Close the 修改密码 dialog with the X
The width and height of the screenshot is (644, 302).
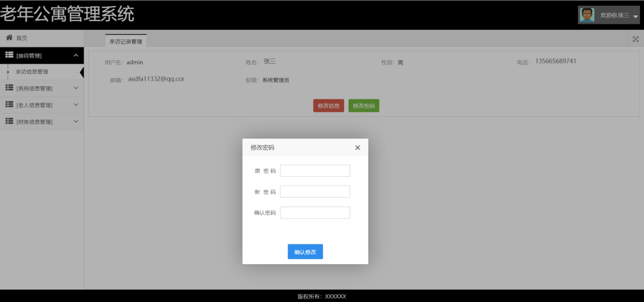coord(358,148)
